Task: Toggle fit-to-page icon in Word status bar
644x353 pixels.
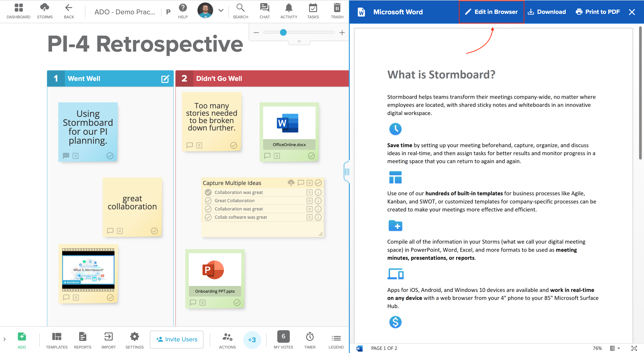Action: pos(634,348)
